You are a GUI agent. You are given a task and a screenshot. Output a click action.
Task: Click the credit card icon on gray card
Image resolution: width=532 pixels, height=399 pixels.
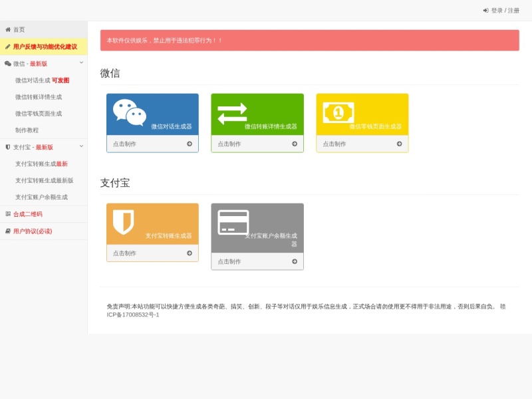click(233, 222)
